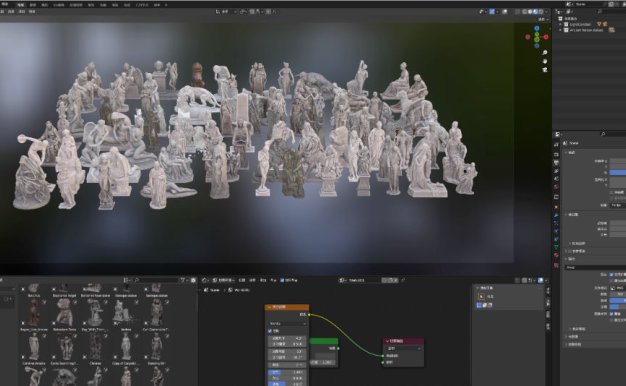626x386 pixels.
Task: Open the Object menu in the 3D viewport header
Action: (32, 12)
